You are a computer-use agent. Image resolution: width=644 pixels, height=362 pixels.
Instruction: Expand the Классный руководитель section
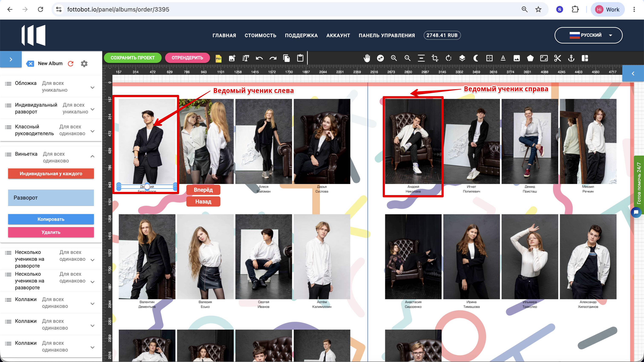point(92,131)
